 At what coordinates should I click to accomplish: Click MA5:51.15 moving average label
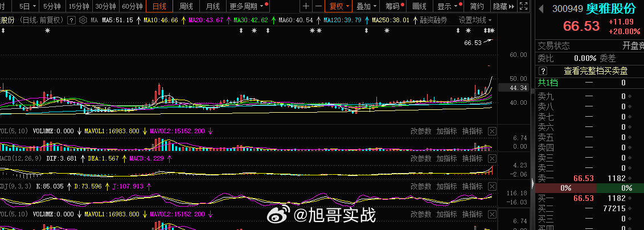[117, 20]
